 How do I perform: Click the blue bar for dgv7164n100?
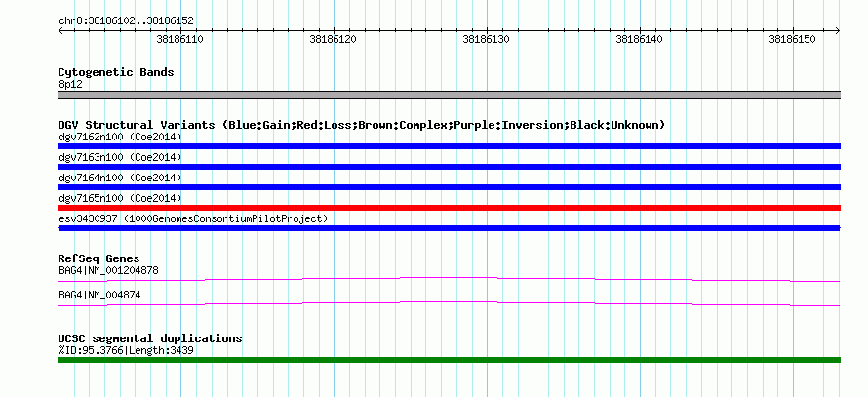pos(449,187)
